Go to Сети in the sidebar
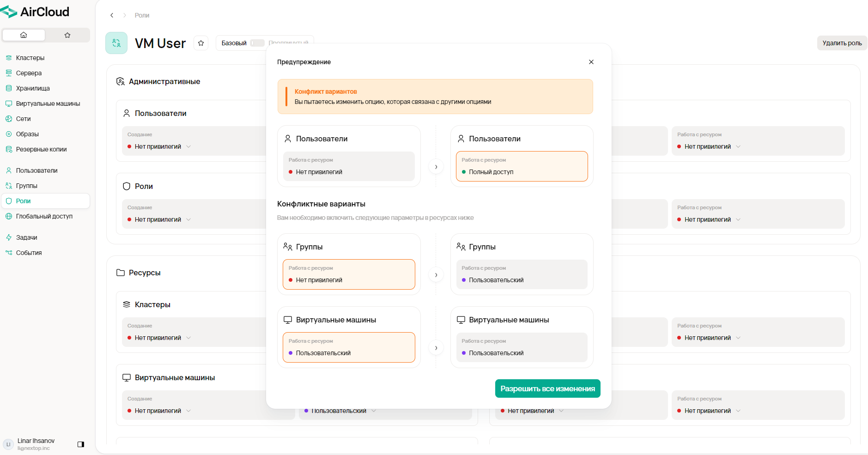868x455 pixels. 23,119
